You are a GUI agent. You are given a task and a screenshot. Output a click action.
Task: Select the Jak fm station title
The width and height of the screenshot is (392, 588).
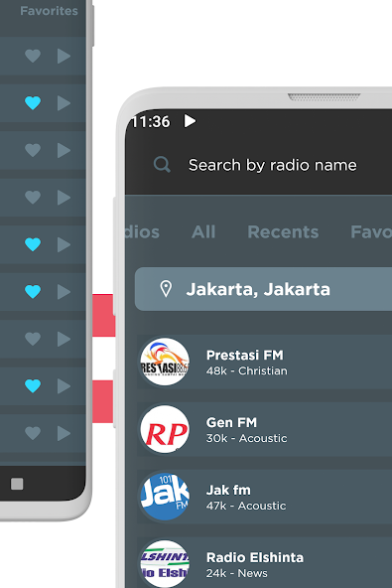(228, 490)
